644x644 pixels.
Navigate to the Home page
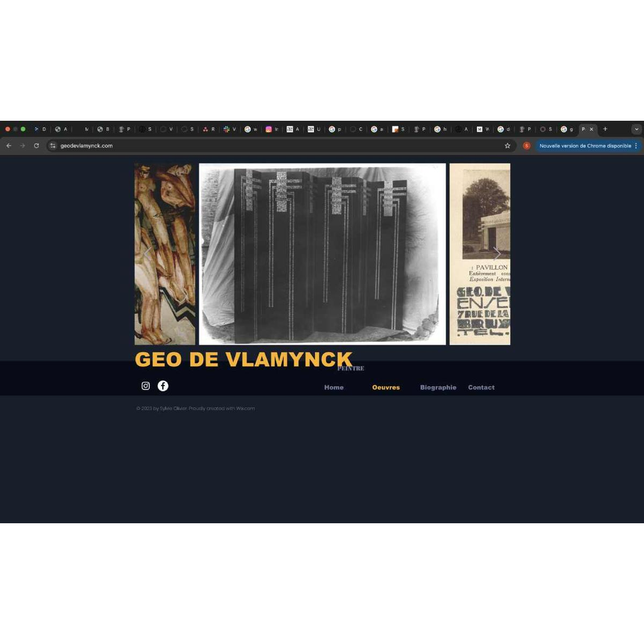[x=334, y=387]
